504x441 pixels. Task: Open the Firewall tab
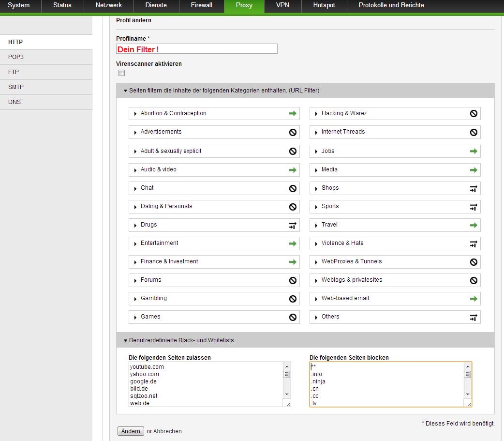(201, 5)
